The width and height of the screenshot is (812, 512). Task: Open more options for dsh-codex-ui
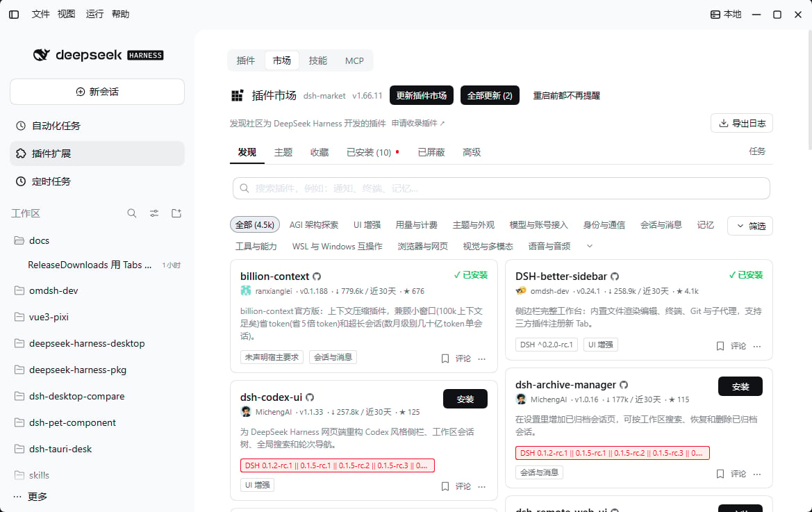click(x=482, y=486)
